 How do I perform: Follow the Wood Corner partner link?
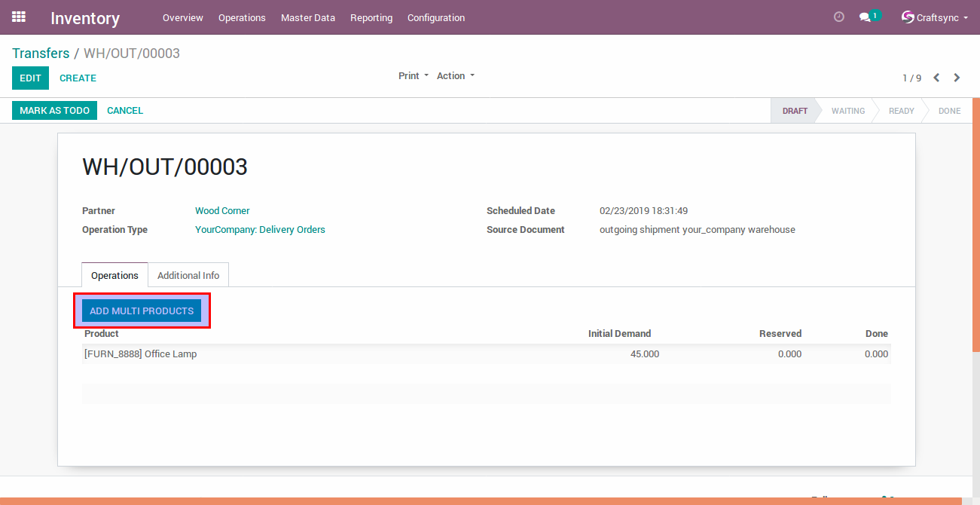(x=222, y=211)
